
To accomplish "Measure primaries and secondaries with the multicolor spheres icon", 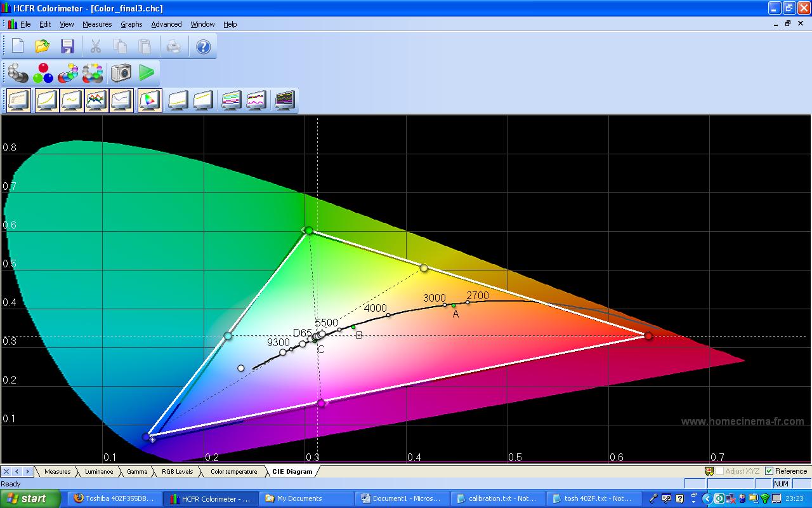I will 68,73.
